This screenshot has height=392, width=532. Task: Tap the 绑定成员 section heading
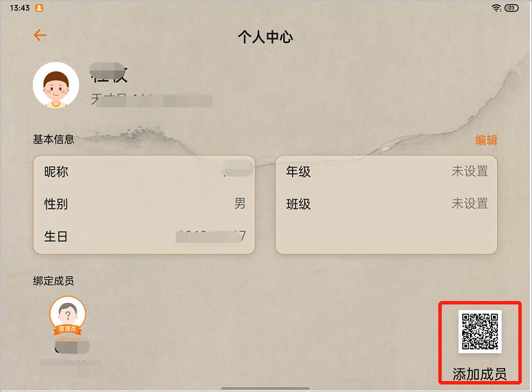click(x=53, y=280)
